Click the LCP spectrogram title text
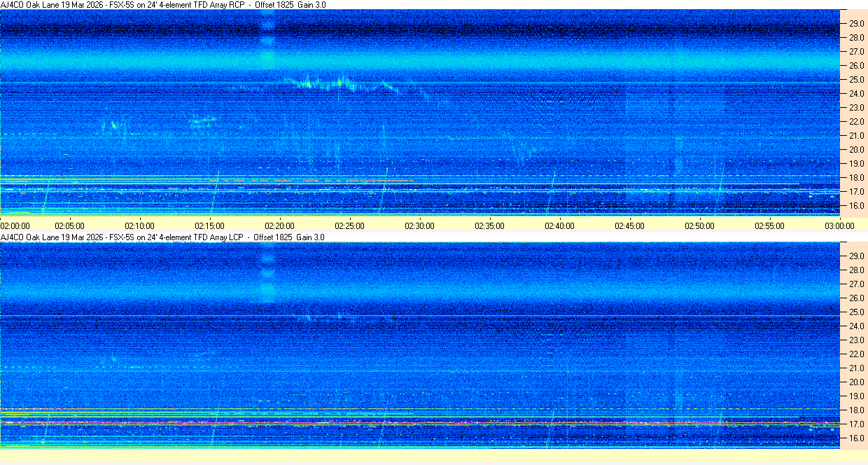This screenshot has width=868, height=465. pyautogui.click(x=163, y=237)
